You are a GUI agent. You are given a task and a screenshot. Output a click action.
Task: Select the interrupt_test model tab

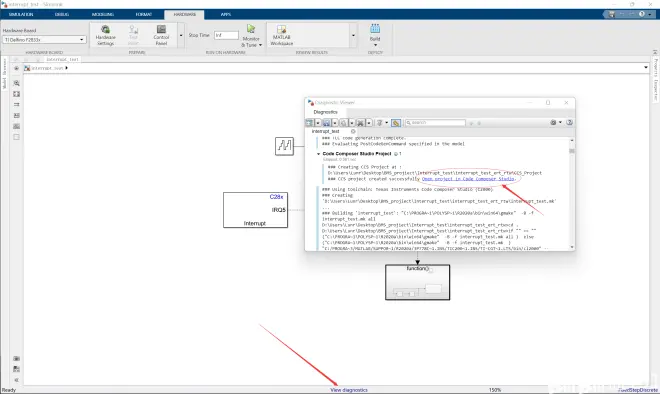point(62,59)
